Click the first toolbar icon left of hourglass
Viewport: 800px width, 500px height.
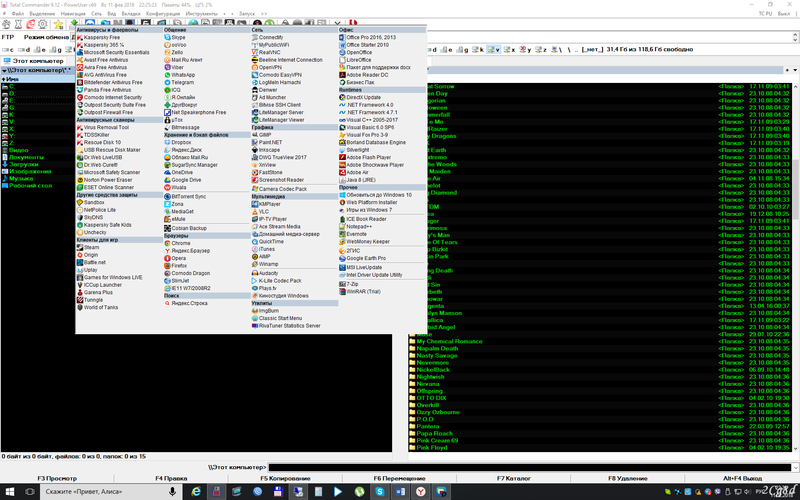coord(6,24)
